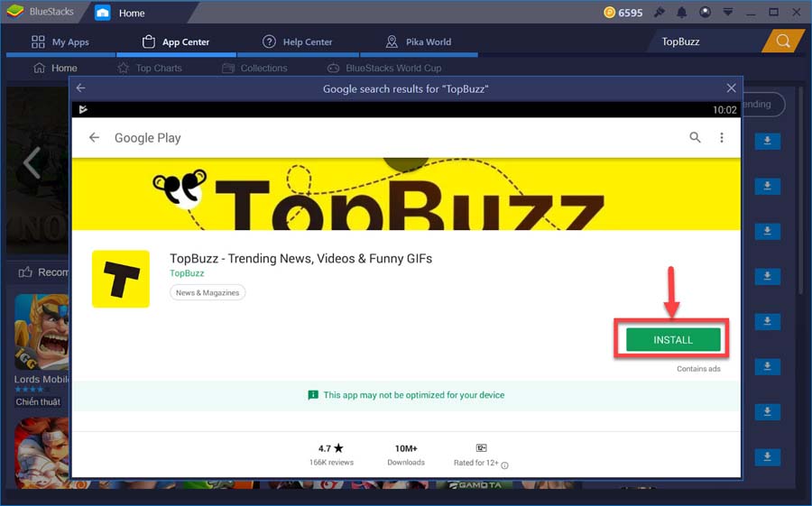This screenshot has height=506, width=812.
Task: Click the 12+ content rating badge
Action: pyautogui.click(x=481, y=447)
